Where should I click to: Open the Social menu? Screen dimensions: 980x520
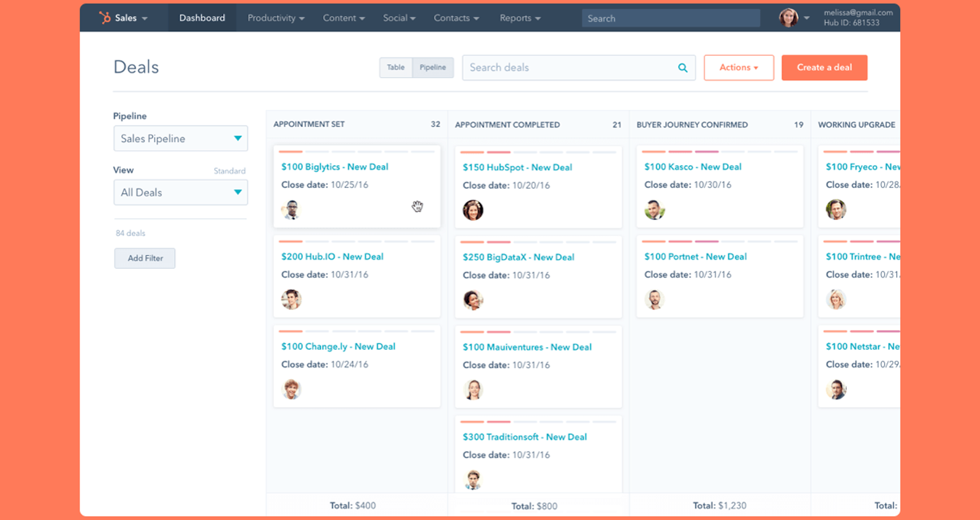399,18
